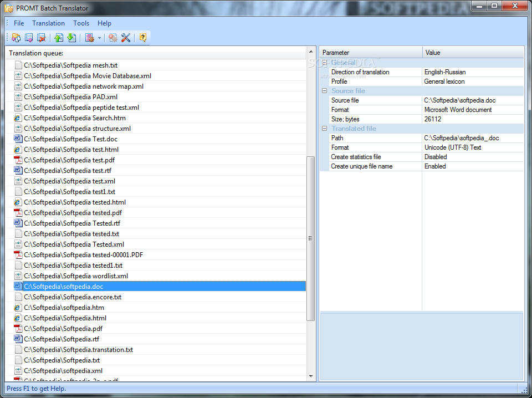Click the Value column header

point(473,53)
